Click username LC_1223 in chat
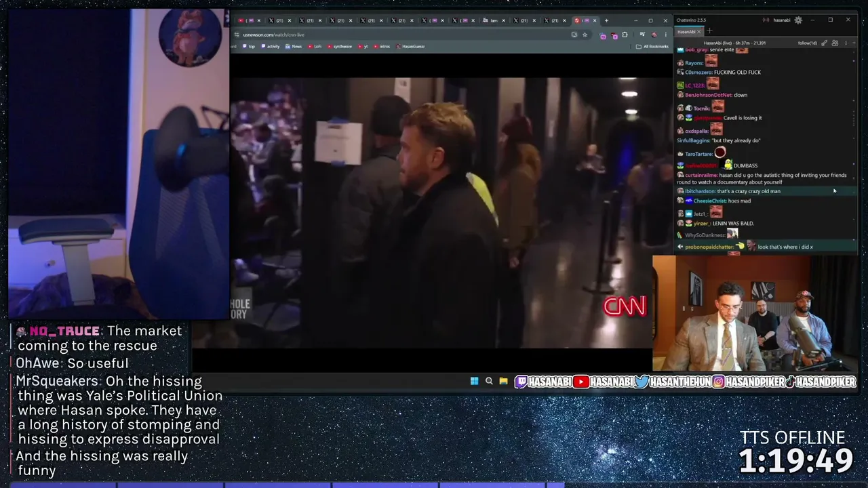 pyautogui.click(x=694, y=85)
